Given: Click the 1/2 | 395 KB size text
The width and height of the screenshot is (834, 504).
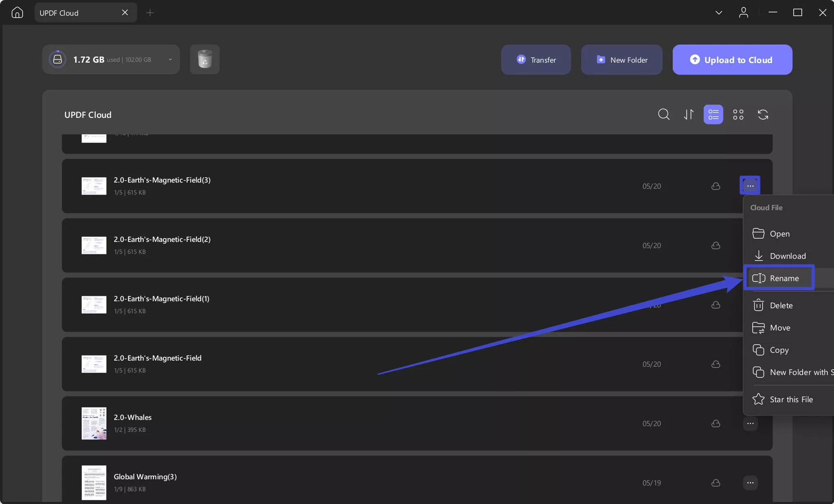Looking at the screenshot, I should 130,430.
